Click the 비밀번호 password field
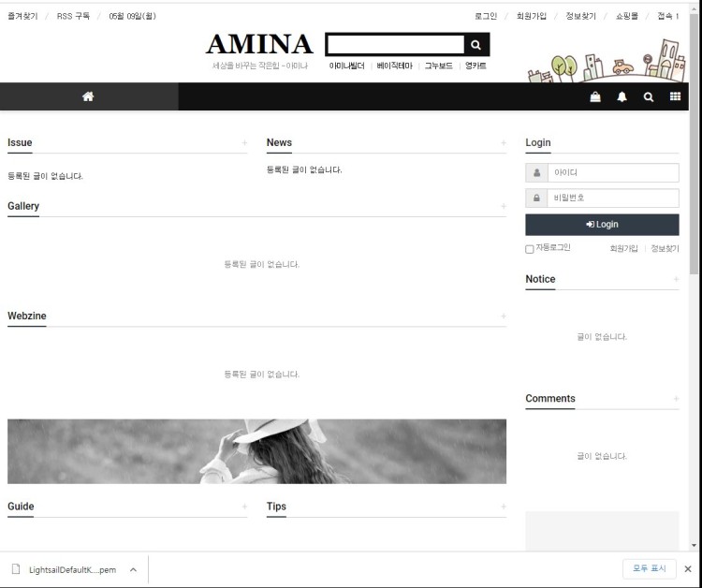702x588 pixels. click(612, 198)
